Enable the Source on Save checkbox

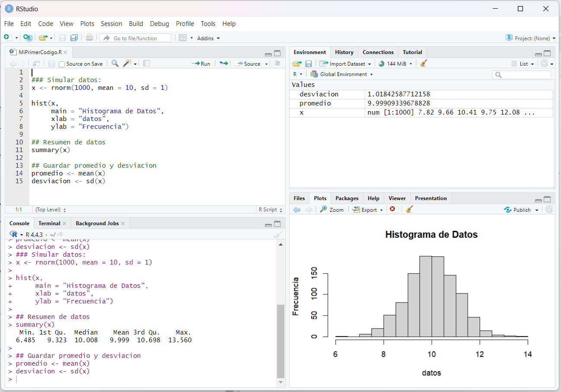pyautogui.click(x=62, y=64)
